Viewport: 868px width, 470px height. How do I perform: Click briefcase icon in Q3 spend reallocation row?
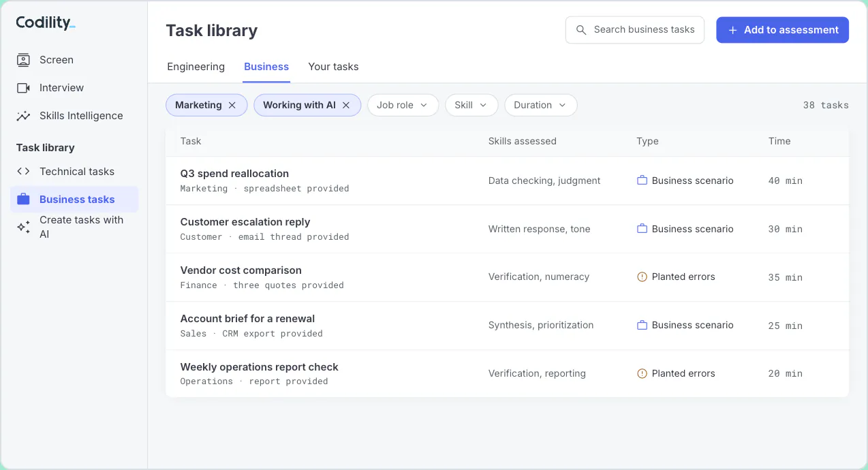coord(642,181)
